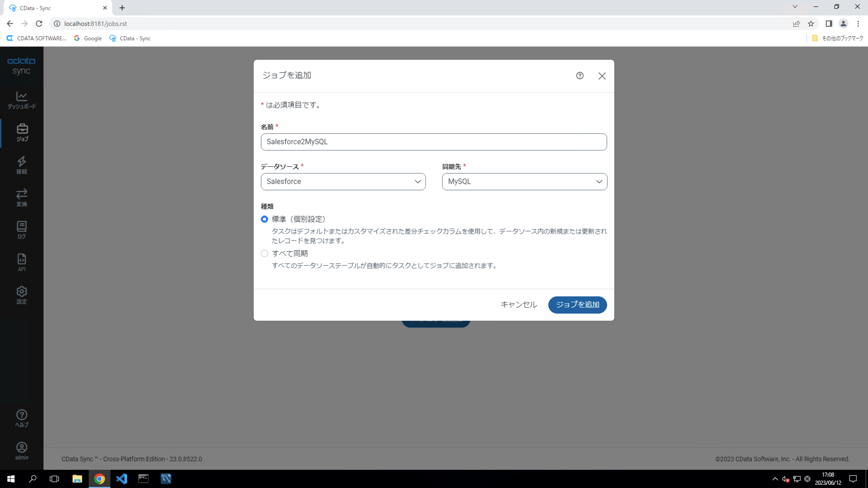Click the name field with Salesforce2MySQL
868x488 pixels.
click(x=434, y=142)
